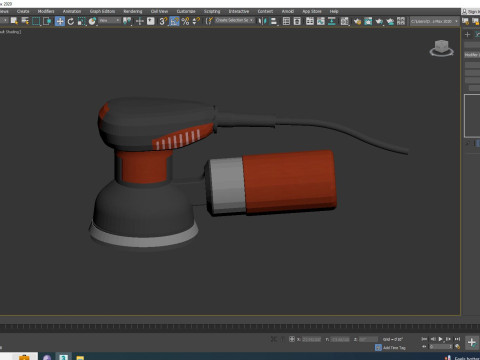Screen dimensions: 480x360
Task: Open Schematic View icon
Action: tap(332, 21)
